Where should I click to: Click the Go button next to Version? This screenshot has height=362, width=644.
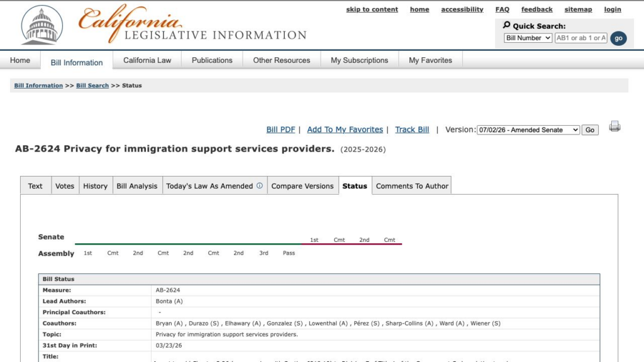pos(590,129)
